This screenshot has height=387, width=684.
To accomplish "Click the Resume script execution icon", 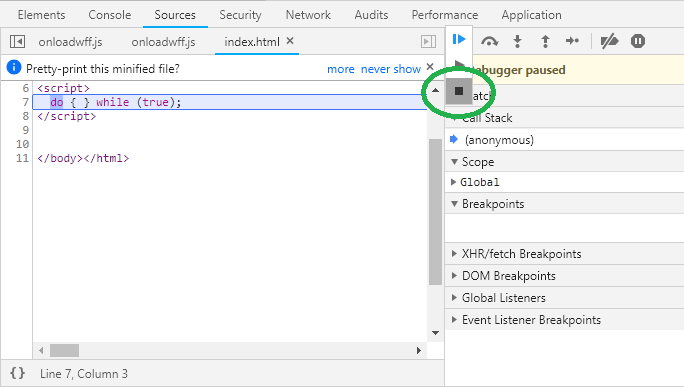I will click(x=458, y=39).
